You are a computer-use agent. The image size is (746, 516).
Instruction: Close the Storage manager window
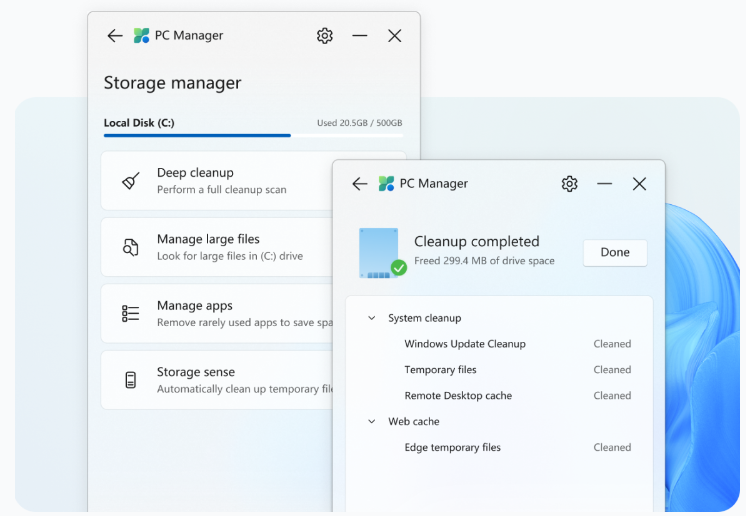(x=394, y=36)
